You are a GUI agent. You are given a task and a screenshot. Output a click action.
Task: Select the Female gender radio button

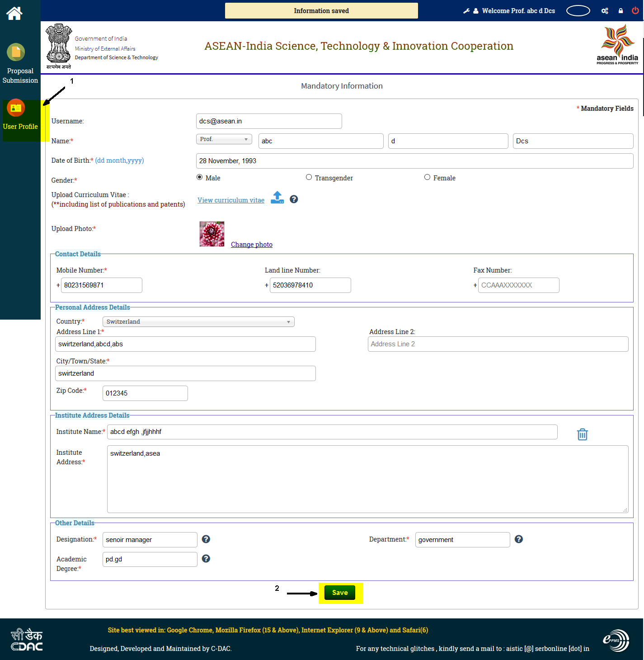[427, 177]
